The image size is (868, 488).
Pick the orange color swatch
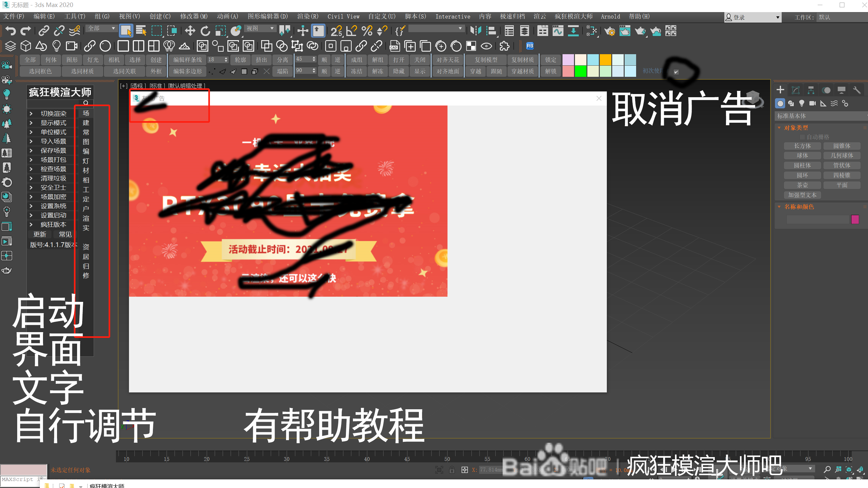pos(606,60)
